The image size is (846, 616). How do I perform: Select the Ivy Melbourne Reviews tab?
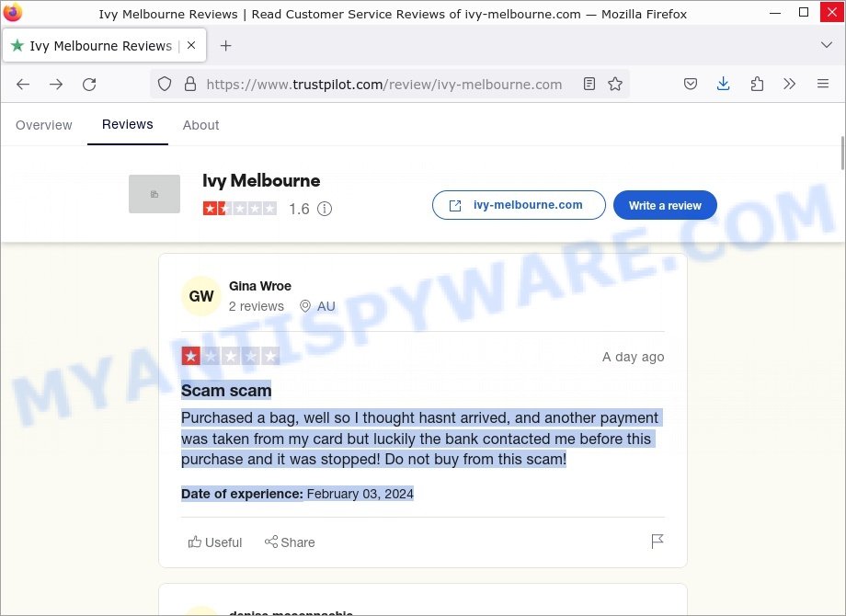click(104, 46)
